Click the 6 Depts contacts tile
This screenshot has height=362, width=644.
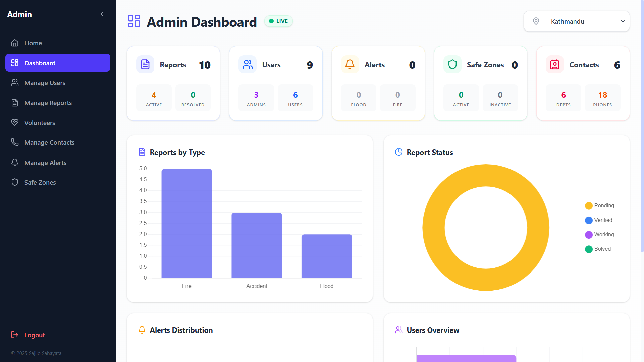tap(563, 98)
